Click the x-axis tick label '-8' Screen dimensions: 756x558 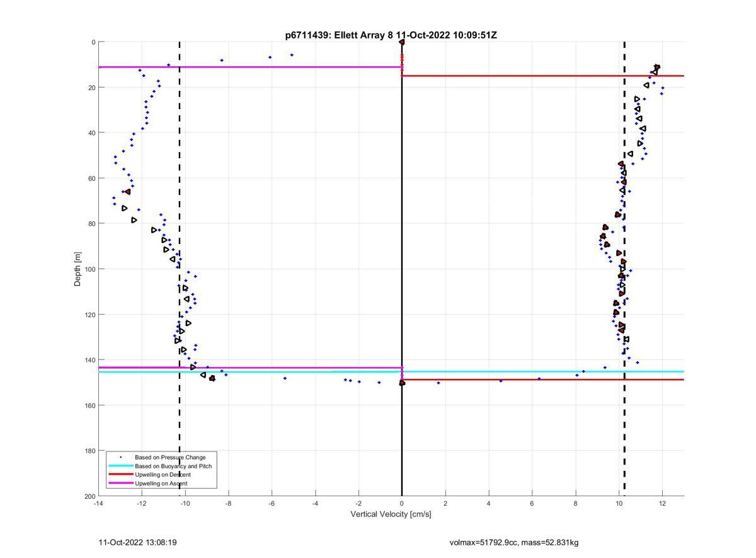[x=228, y=504]
